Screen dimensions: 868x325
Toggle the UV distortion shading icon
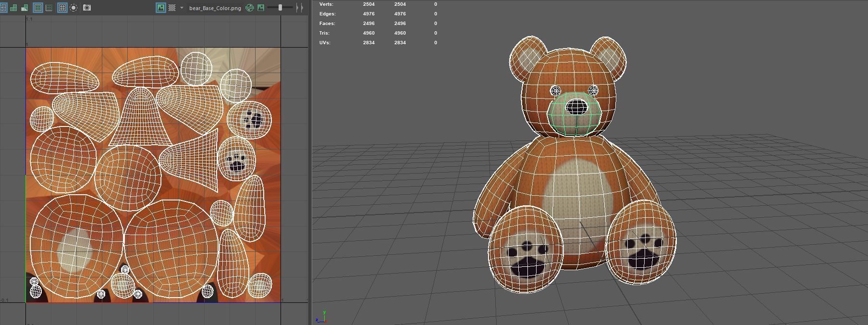click(x=24, y=8)
